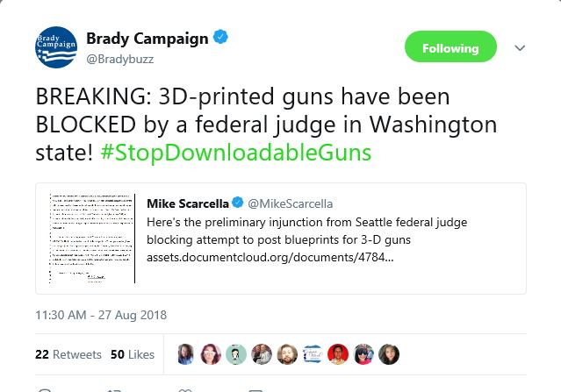Follow the assets.documentcloud.org link

click(270, 257)
